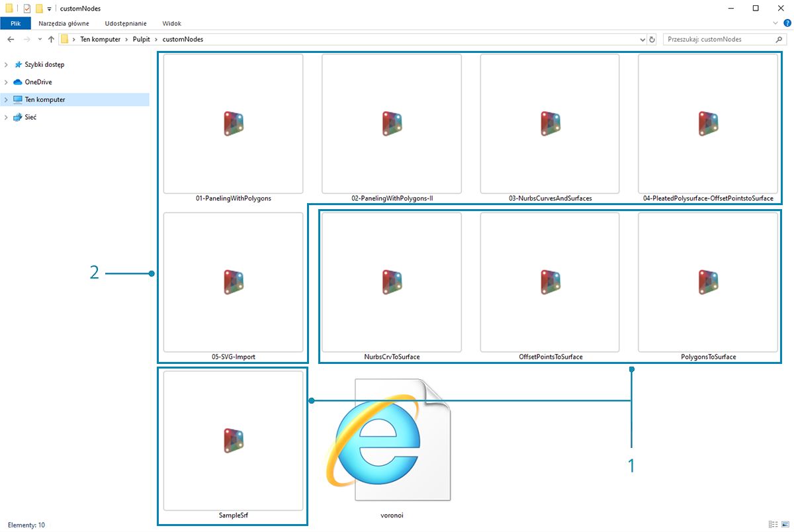
Task: Open the 03-NurbsCurvesAndSurfaces Dynamo file
Action: (x=550, y=124)
